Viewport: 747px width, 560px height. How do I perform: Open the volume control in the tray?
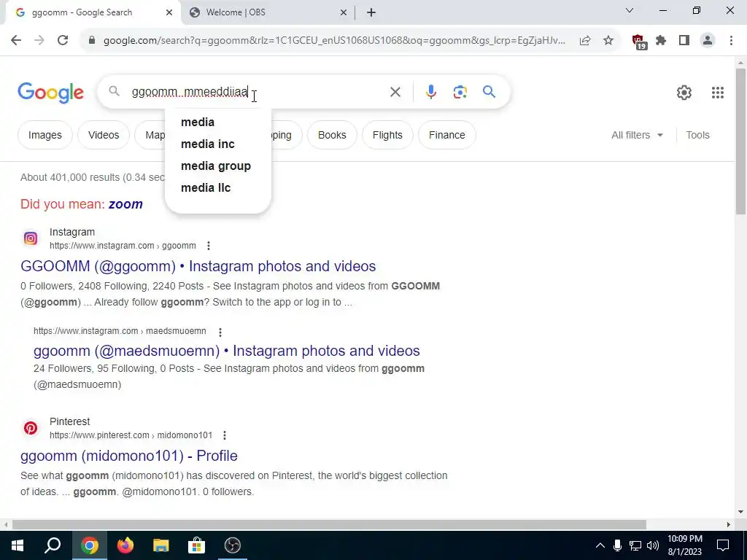pos(653,545)
